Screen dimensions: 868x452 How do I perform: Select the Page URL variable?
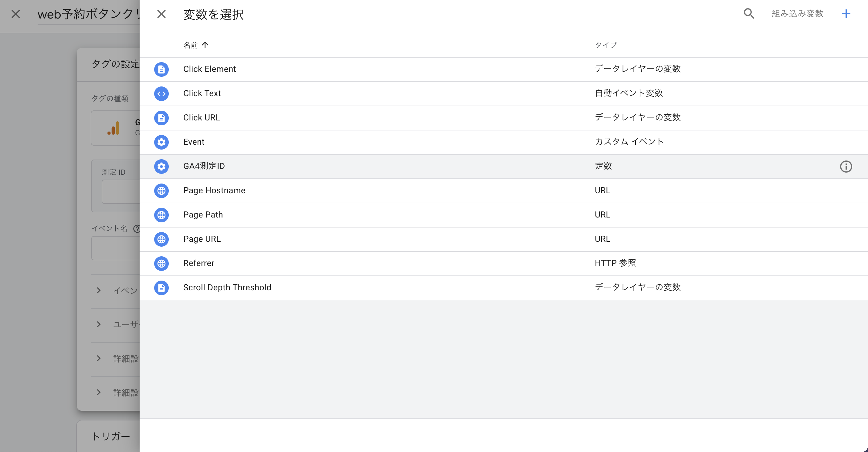point(202,239)
